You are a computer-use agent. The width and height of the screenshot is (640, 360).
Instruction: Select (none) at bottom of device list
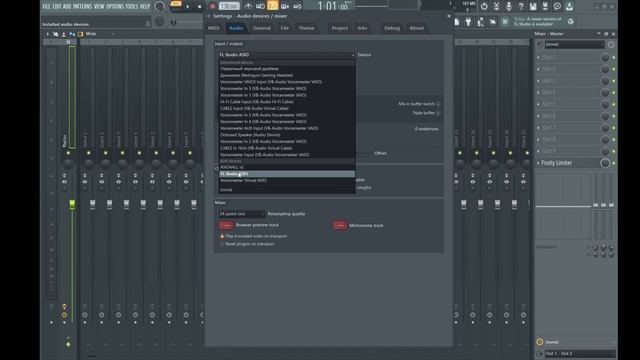click(x=287, y=190)
